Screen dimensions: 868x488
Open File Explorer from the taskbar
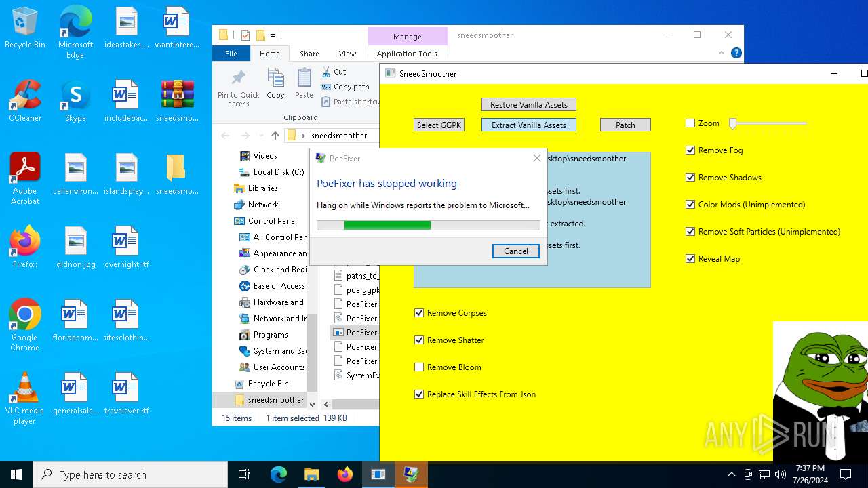pos(311,474)
